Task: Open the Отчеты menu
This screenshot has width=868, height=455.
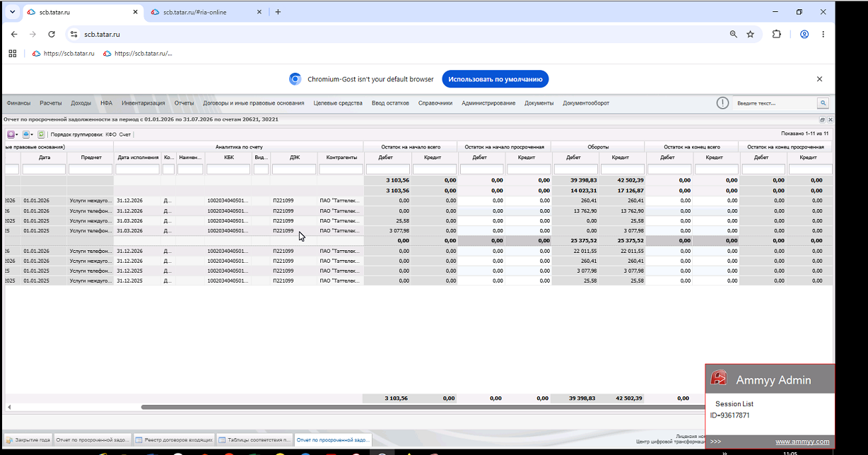Action: coord(184,103)
